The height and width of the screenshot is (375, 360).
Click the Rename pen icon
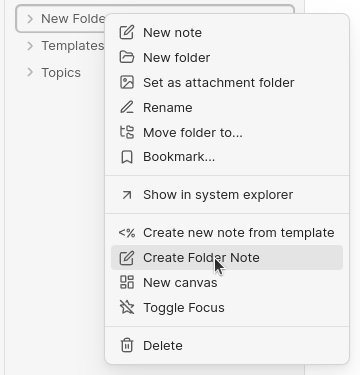(x=127, y=108)
